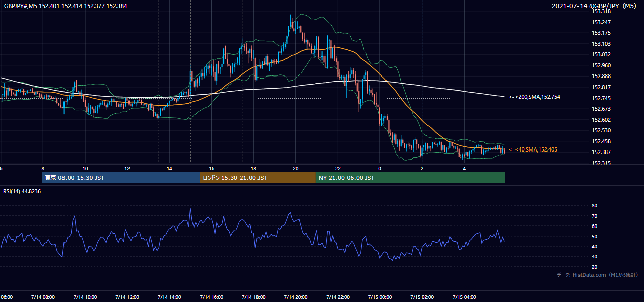This screenshot has height=302, width=644.
Task: Click the 7/15 02:00 time axis label
Action: (x=422, y=297)
